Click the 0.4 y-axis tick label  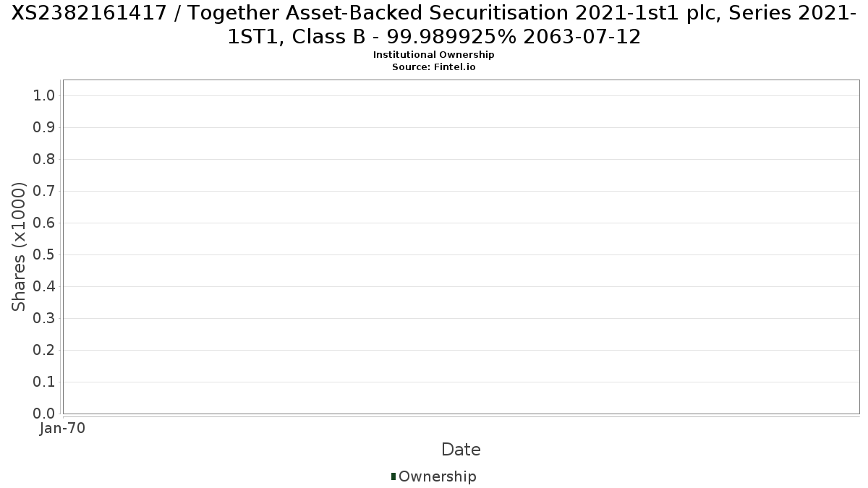45,286
